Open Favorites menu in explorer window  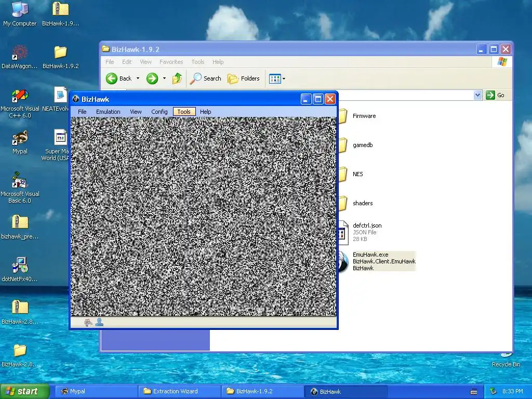click(171, 62)
